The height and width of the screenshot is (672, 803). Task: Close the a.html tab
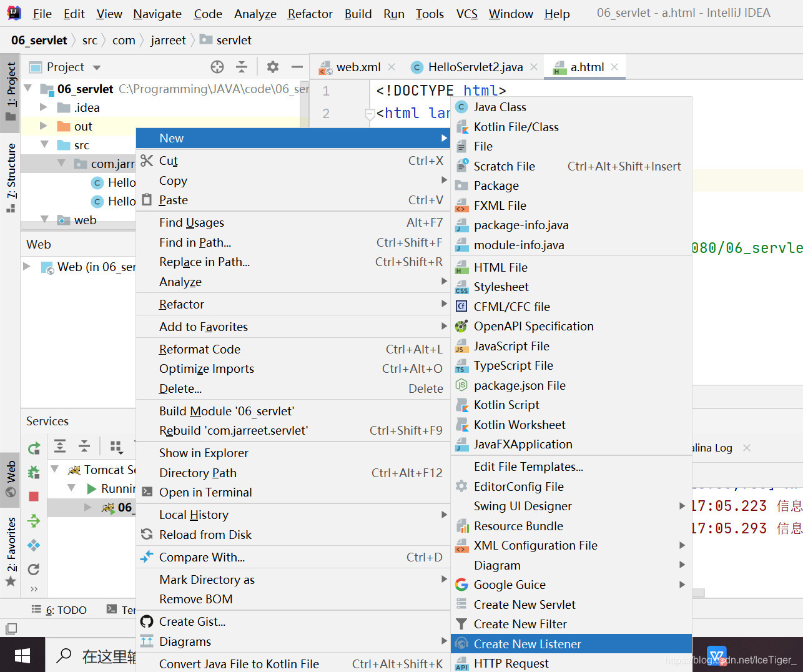pos(614,67)
